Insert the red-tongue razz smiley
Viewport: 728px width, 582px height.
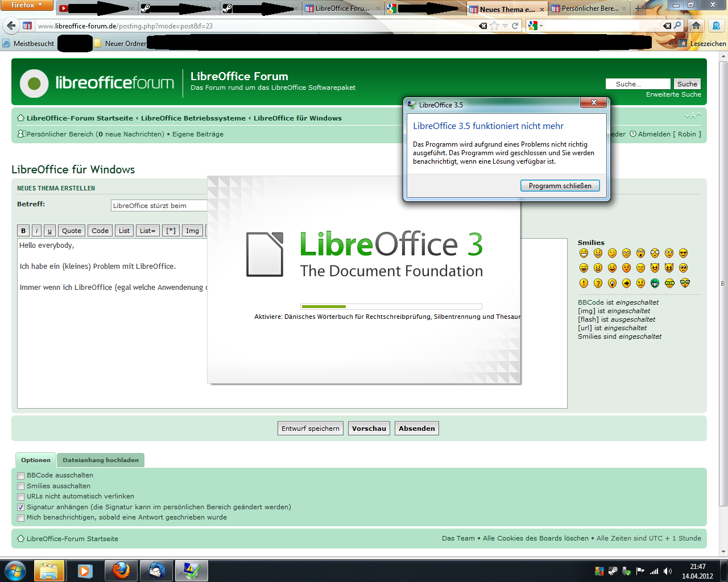pos(612,268)
